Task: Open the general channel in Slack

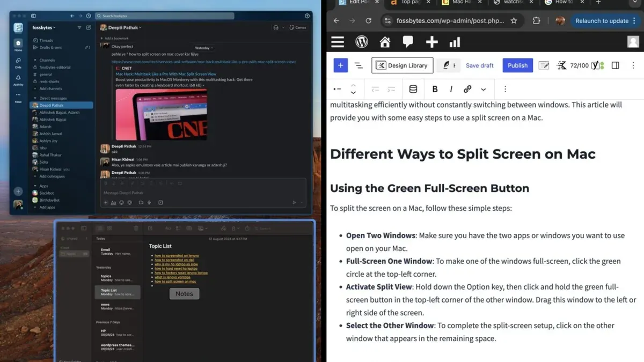Action: 46,75
